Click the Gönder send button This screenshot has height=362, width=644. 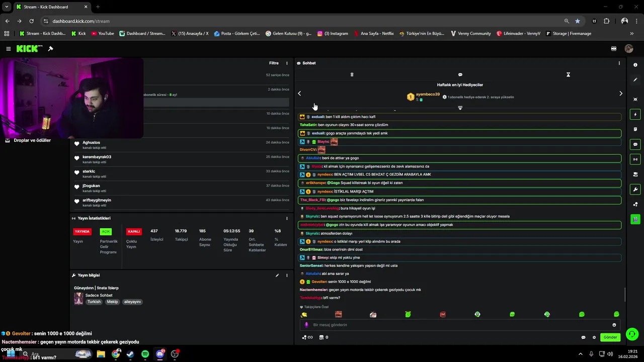pos(610,337)
